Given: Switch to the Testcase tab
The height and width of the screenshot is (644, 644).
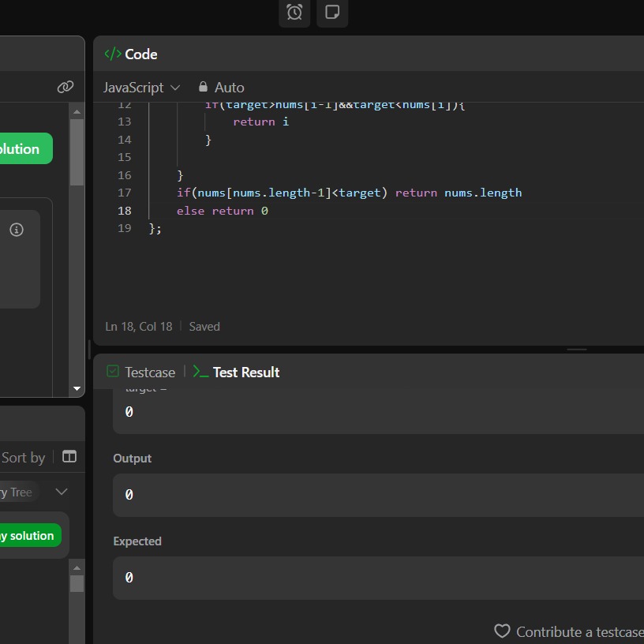Looking at the screenshot, I should tap(141, 372).
